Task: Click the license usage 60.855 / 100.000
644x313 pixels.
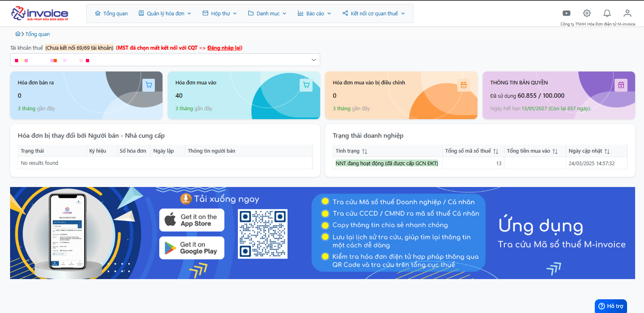Action: point(541,96)
